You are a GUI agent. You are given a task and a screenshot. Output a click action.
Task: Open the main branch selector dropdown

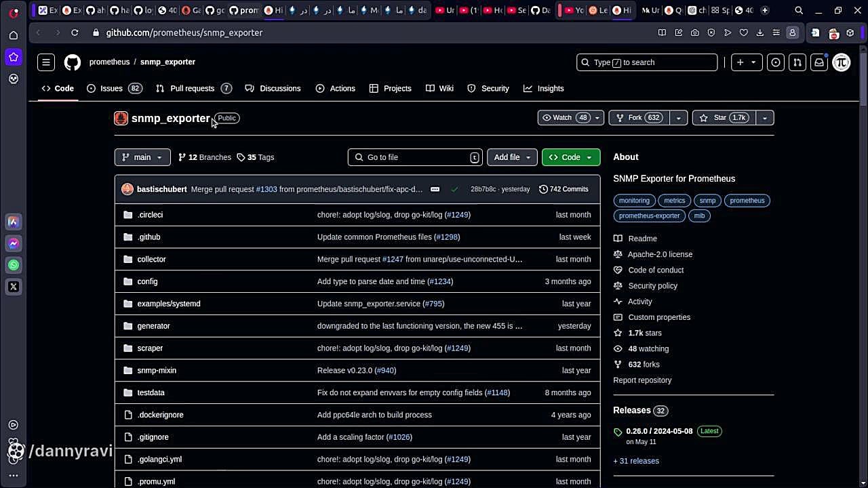point(142,157)
